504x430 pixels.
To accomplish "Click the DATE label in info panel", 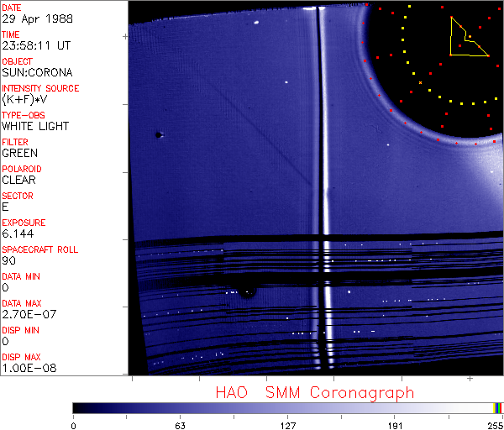I will (x=11, y=8).
